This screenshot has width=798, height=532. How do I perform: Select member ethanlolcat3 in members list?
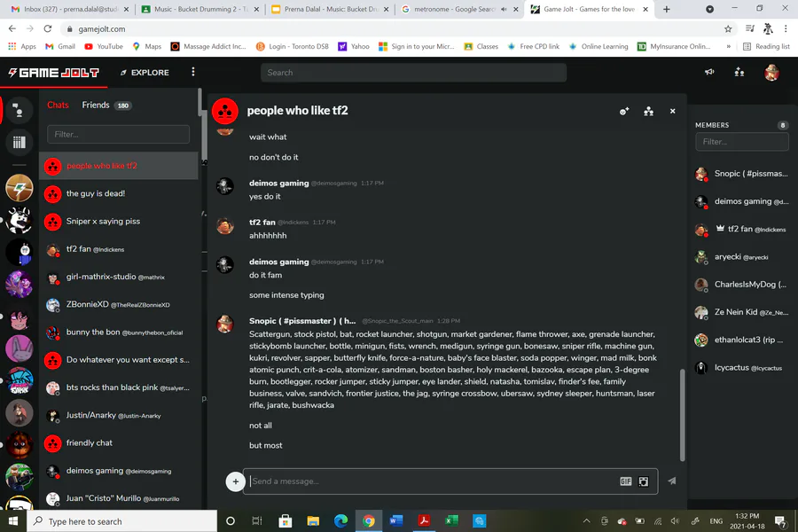click(x=741, y=340)
